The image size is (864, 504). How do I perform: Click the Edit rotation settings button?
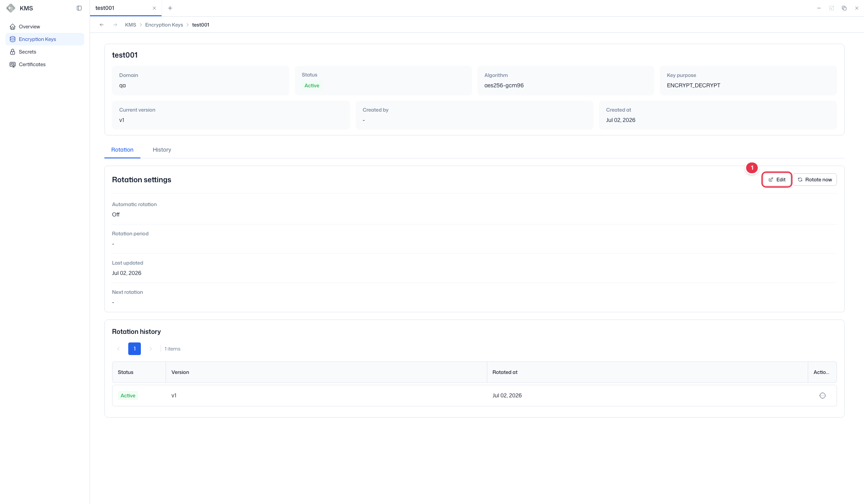pyautogui.click(x=777, y=180)
